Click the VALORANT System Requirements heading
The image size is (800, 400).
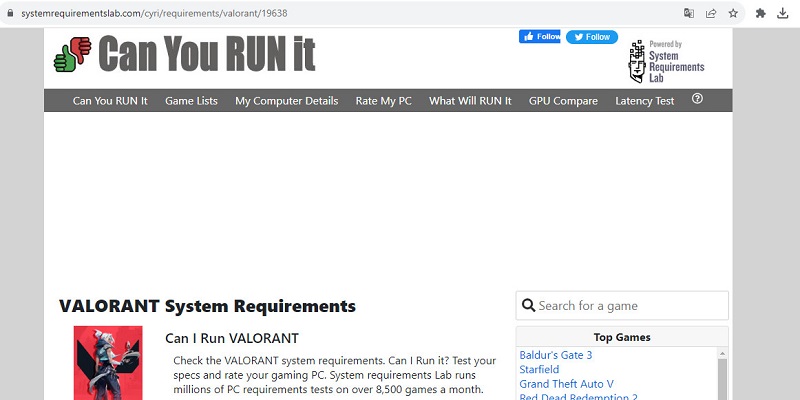[x=207, y=306]
